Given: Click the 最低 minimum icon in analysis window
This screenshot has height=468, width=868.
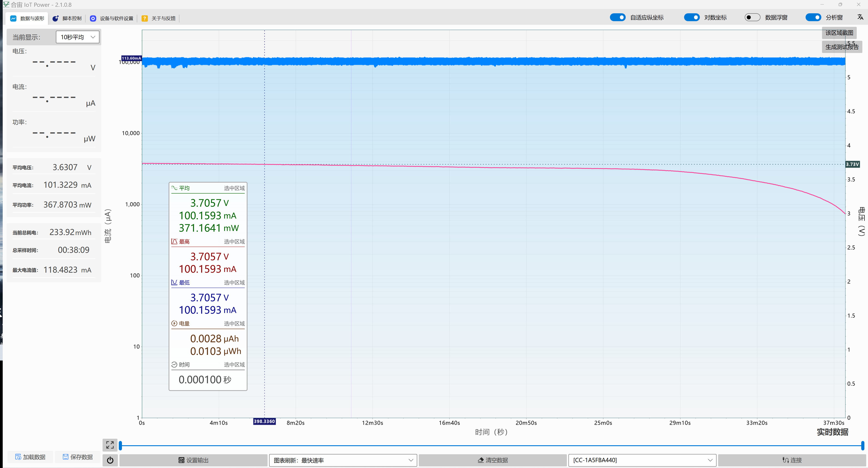Looking at the screenshot, I should coord(174,282).
